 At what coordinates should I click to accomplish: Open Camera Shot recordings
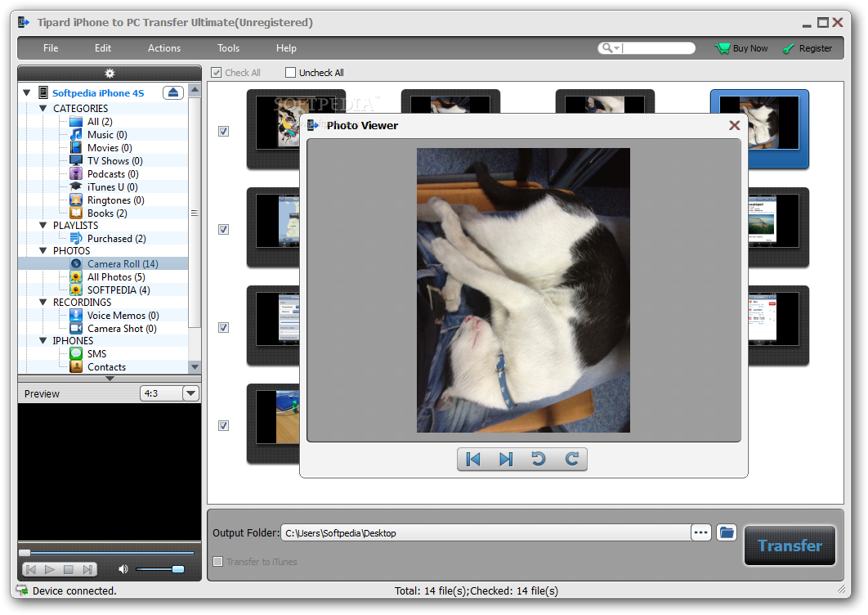[x=122, y=329]
